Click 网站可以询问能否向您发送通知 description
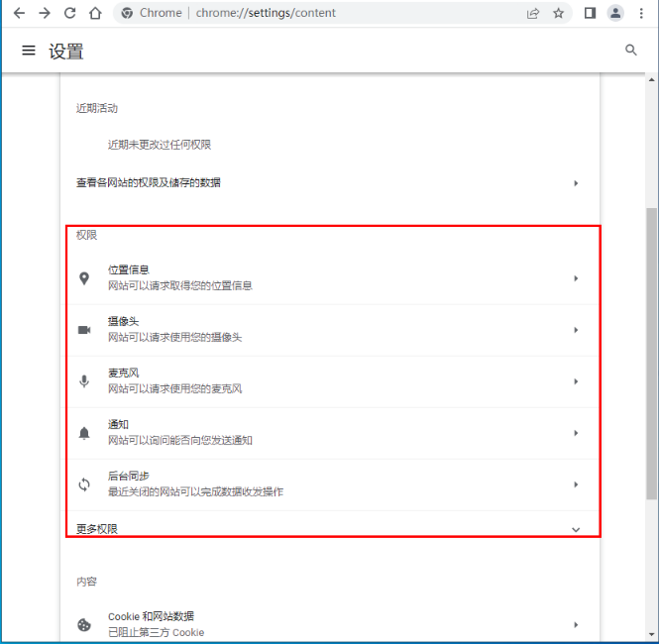 point(180,440)
